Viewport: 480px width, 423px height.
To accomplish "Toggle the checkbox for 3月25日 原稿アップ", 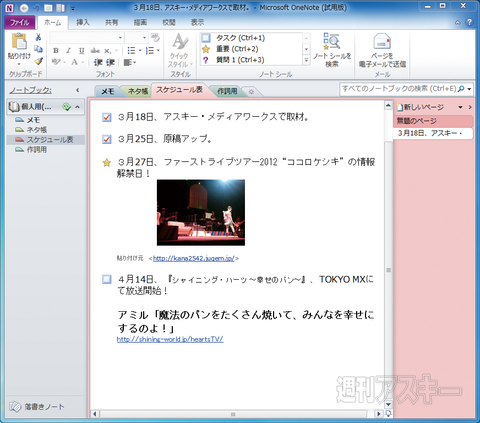I will coord(107,139).
